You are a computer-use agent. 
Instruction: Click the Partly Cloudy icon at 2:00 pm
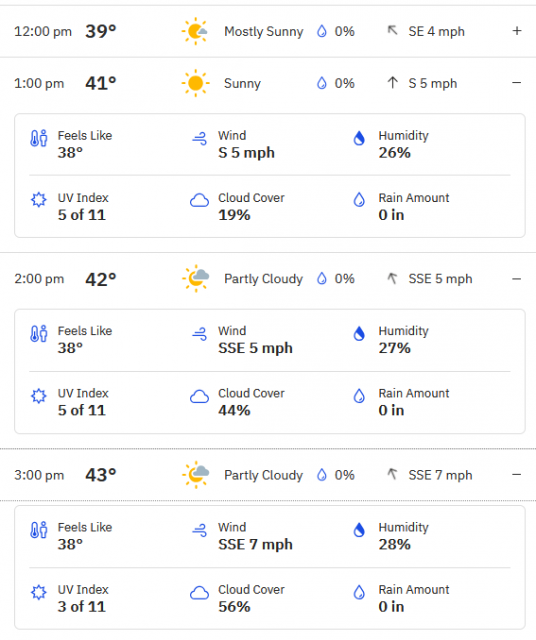tap(196, 279)
